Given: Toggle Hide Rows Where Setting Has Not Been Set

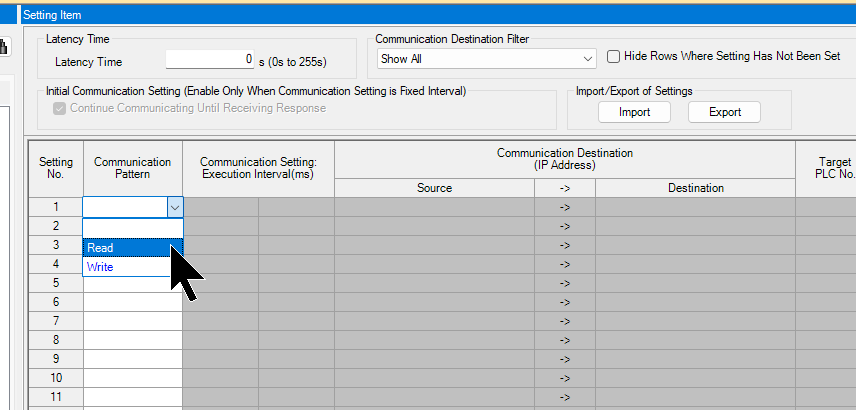Looking at the screenshot, I should tap(614, 56).
